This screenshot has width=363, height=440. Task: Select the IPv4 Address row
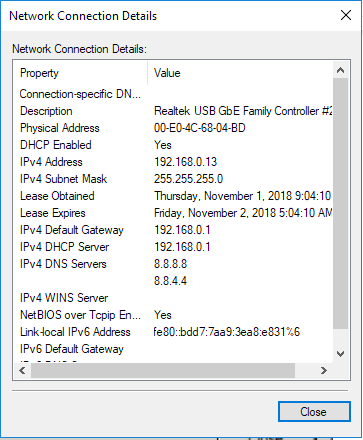(x=173, y=162)
